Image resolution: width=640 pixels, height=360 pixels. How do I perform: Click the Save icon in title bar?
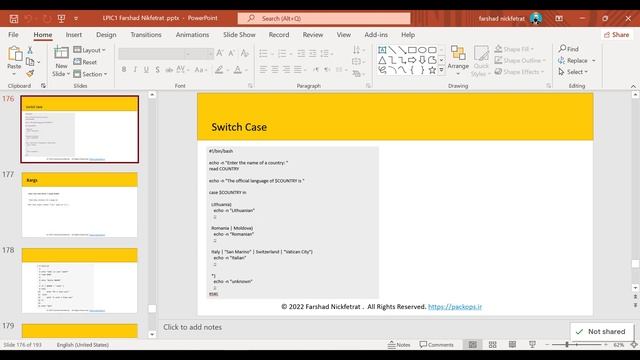pos(14,18)
